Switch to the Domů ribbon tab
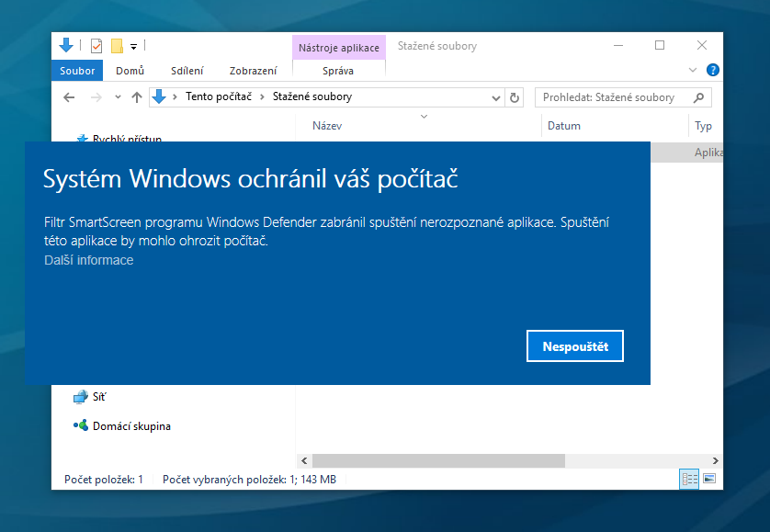770x532 pixels. [130, 71]
